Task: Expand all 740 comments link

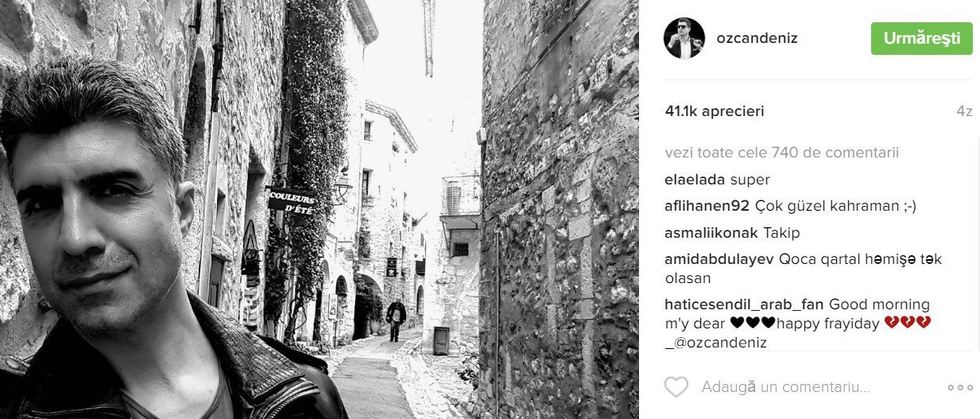Action: point(782,153)
